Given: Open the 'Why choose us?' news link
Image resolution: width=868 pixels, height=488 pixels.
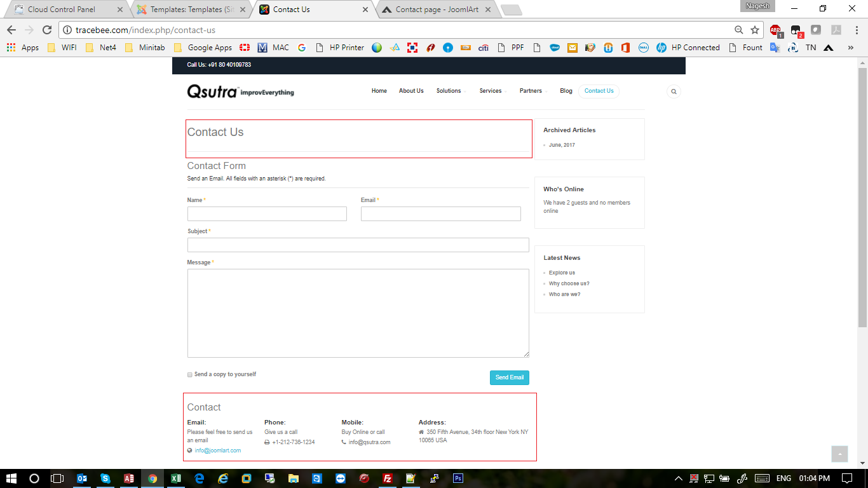Looking at the screenshot, I should 569,283.
